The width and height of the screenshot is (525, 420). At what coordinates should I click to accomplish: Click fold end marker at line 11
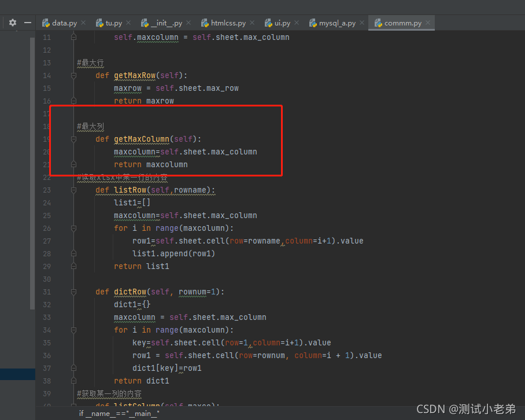(73, 37)
